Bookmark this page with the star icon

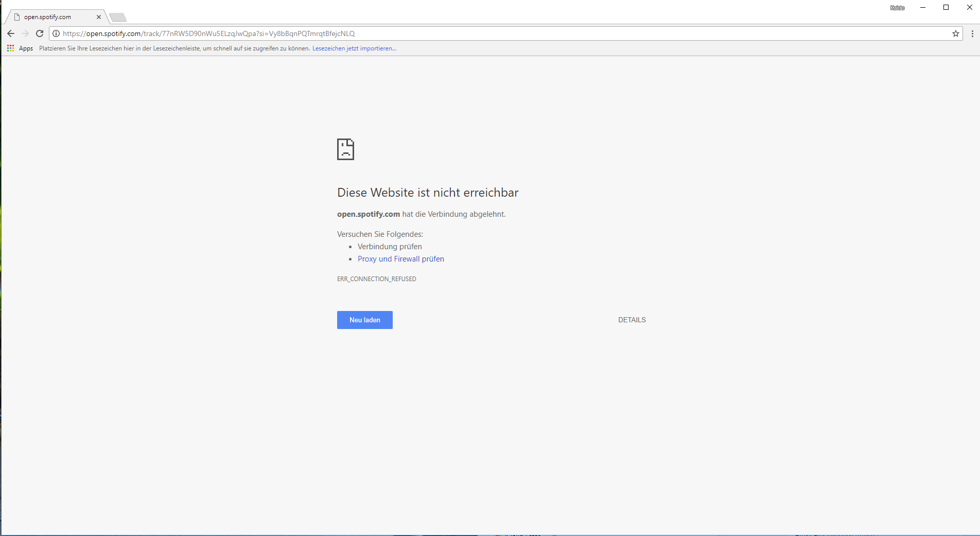click(x=956, y=33)
